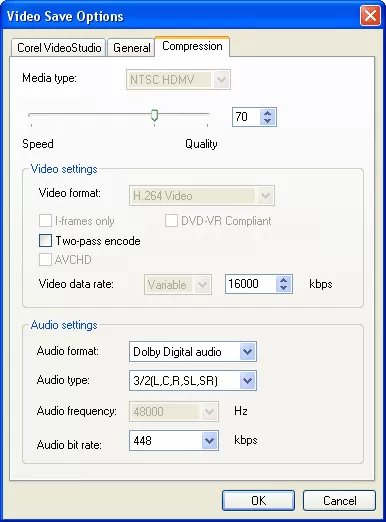386x522 pixels.
Task: Open the Audio format dropdown
Action: pyautogui.click(x=193, y=352)
